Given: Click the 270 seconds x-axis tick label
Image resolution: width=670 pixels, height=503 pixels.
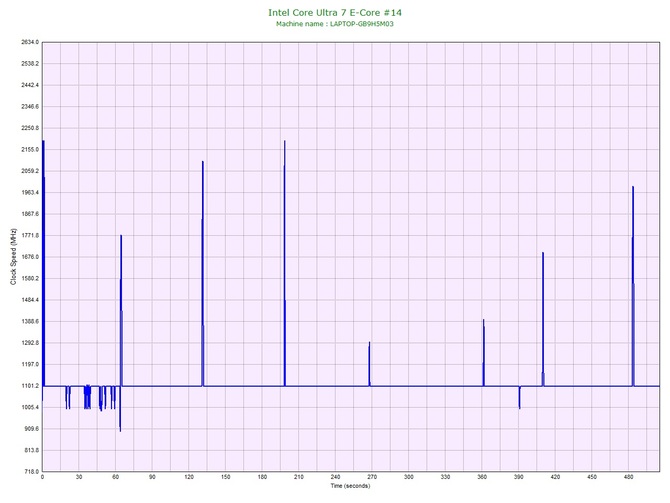Looking at the screenshot, I should 372,477.
